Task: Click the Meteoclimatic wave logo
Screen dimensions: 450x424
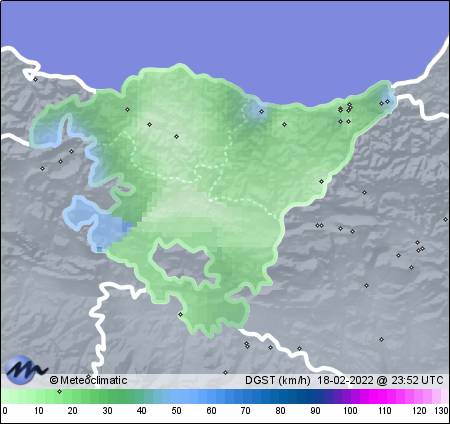Action: pos(26,369)
